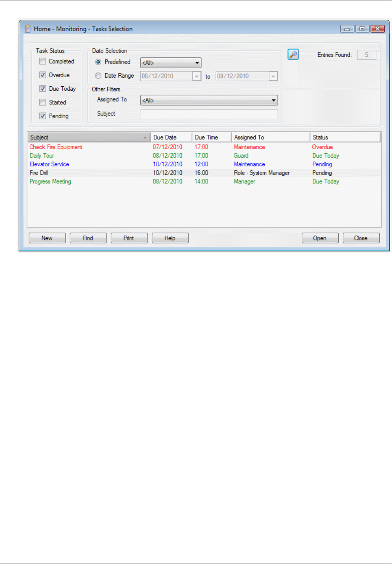Select the Date Range radio button
This screenshot has width=392, height=564.
pos(98,76)
